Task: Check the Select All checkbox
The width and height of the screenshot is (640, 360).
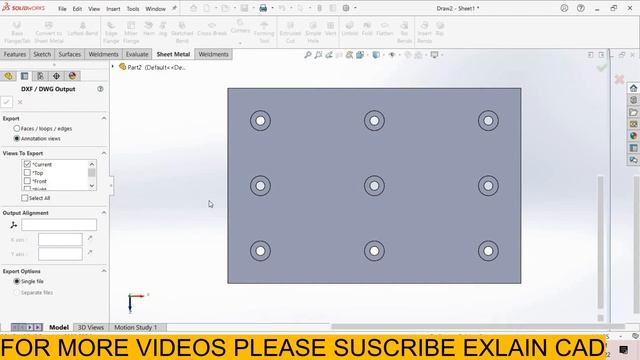Action: pyautogui.click(x=24, y=198)
